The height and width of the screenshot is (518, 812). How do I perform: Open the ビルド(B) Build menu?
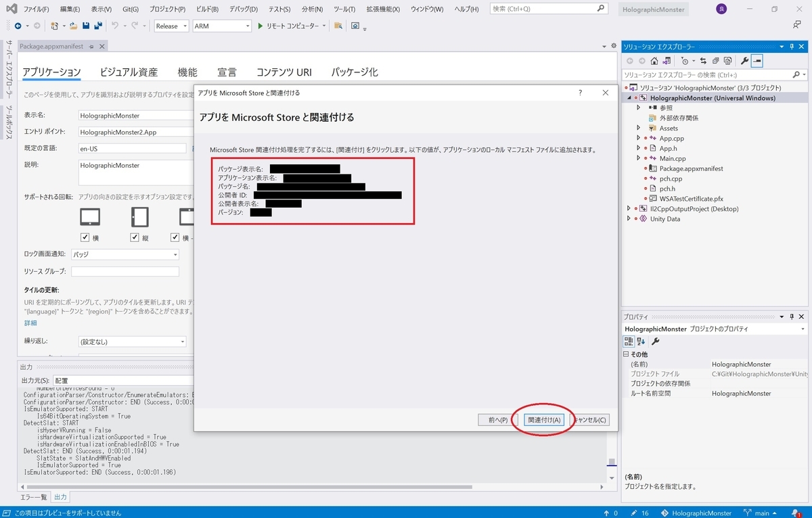(206, 9)
